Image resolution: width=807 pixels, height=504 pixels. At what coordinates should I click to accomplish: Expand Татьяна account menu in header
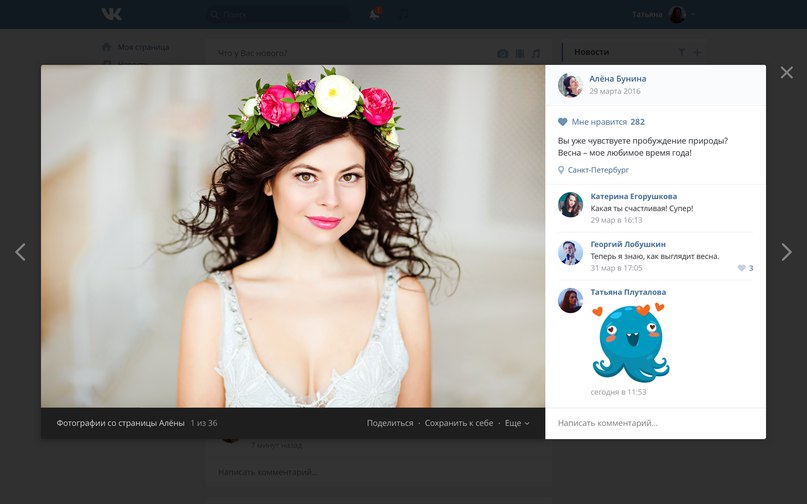[663, 14]
